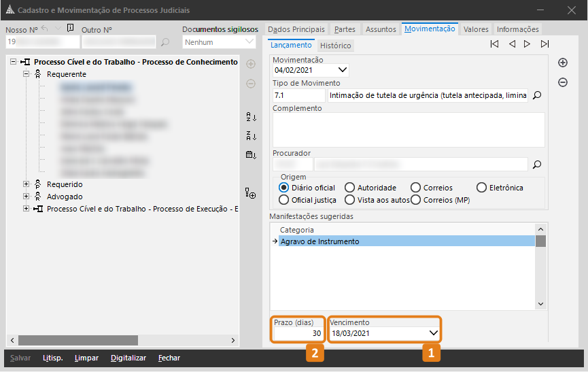The image size is (588, 372).
Task: Open the Histórico sub-tab
Action: coord(335,46)
